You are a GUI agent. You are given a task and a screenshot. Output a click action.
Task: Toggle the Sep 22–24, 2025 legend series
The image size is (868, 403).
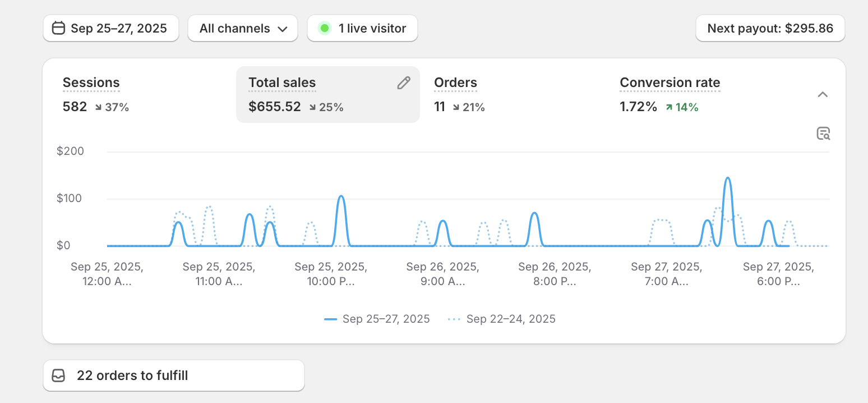click(x=502, y=319)
